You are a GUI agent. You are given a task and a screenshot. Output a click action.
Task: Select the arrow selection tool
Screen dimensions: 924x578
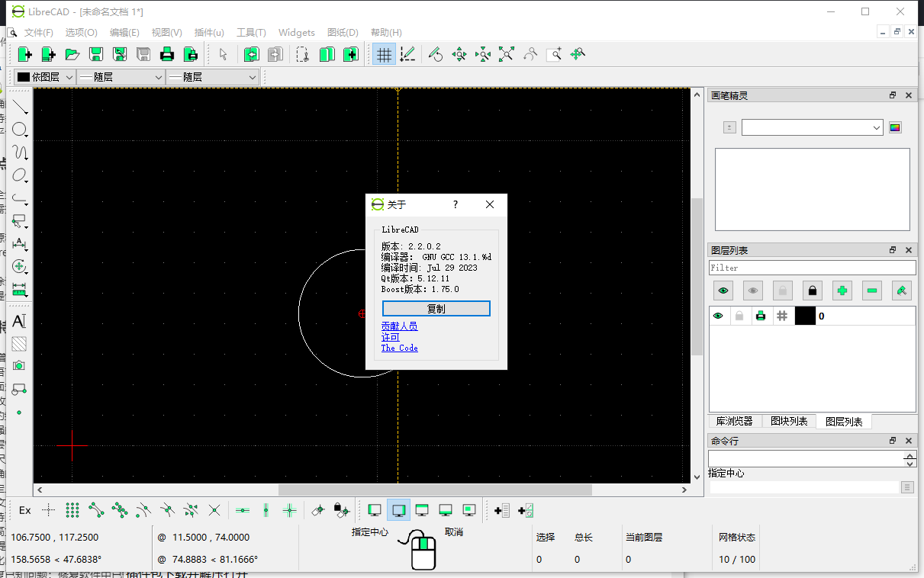pyautogui.click(x=223, y=54)
